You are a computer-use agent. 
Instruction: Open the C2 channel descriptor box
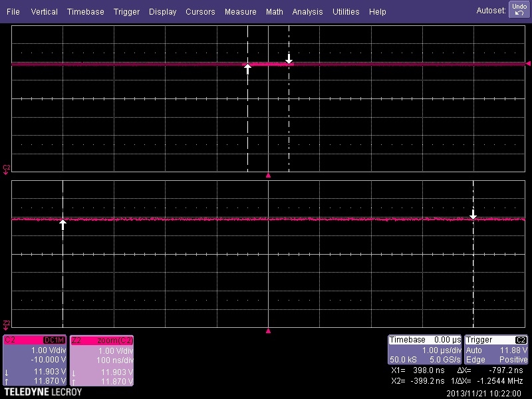[35, 360]
